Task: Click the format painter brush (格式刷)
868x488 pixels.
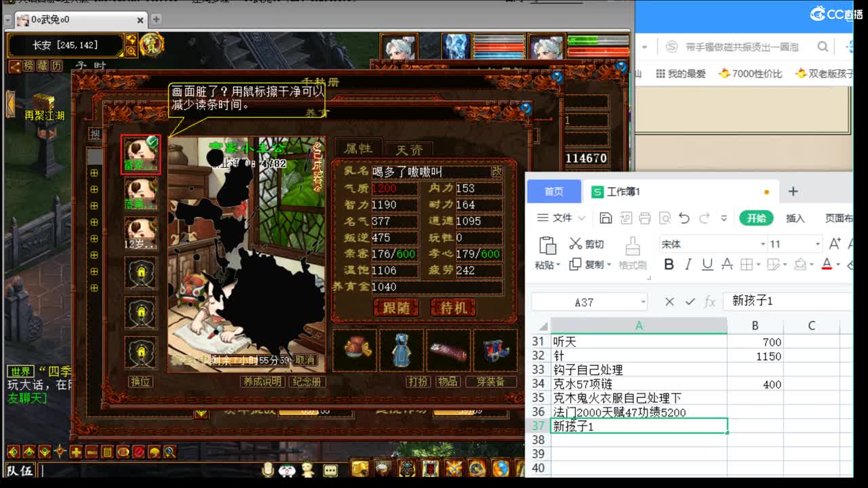Action: (x=632, y=252)
